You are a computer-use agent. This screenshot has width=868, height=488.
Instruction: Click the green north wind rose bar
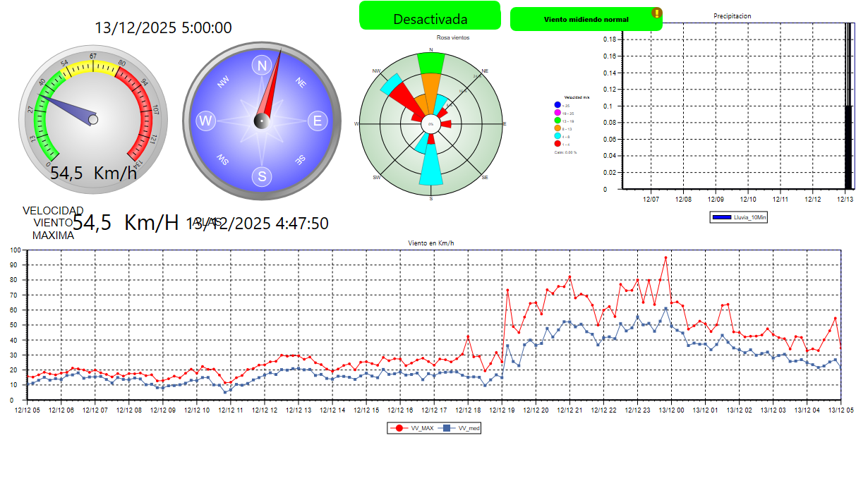point(430,63)
